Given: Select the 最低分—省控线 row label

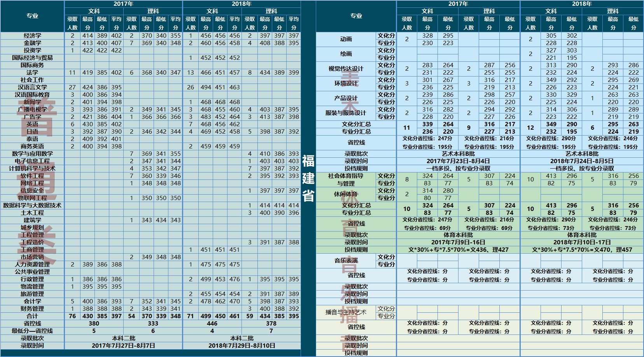Looking at the screenshot, I should point(32,331).
